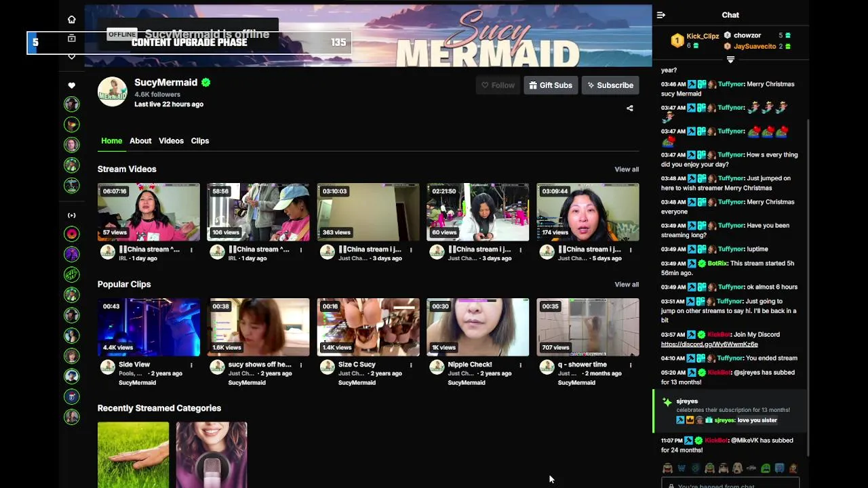Click gift icon next to chowzor's 5
This screenshot has width=868, height=488.
(x=787, y=35)
